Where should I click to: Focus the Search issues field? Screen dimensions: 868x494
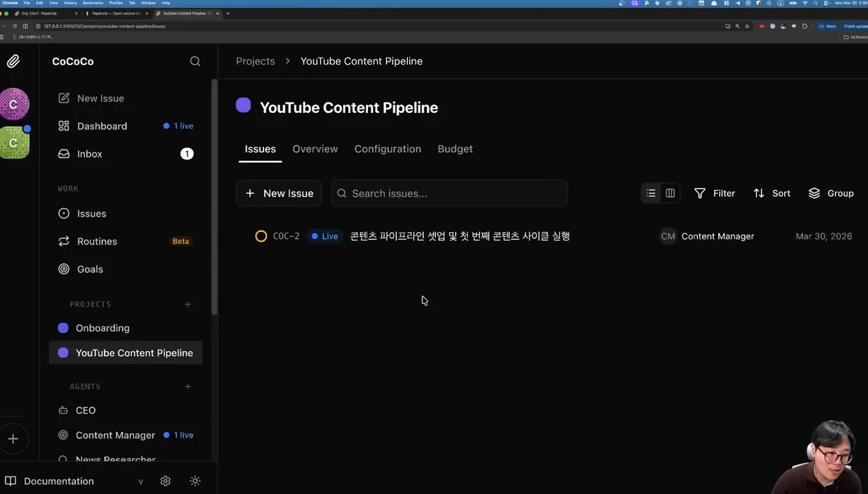(x=449, y=194)
